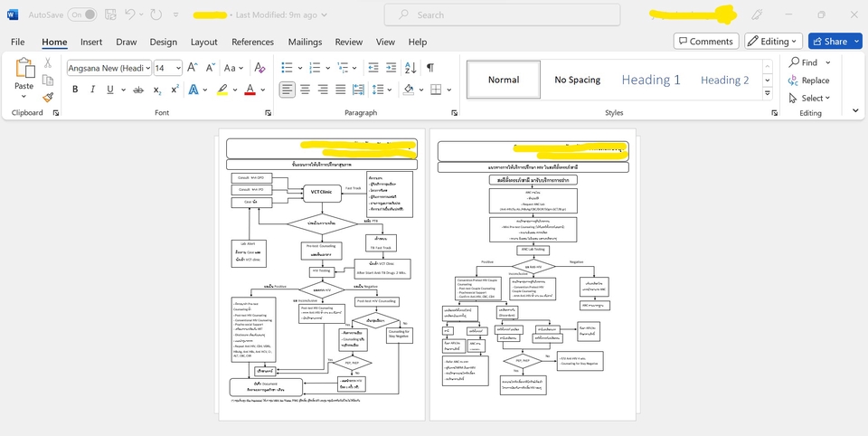This screenshot has height=436, width=868.
Task: Click the Save icon in the title bar
Action: pos(110,15)
